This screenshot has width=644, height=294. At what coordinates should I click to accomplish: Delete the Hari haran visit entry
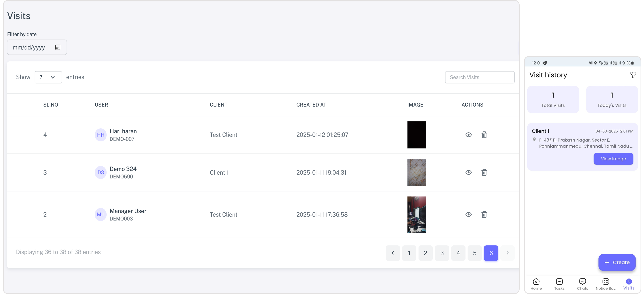click(484, 135)
